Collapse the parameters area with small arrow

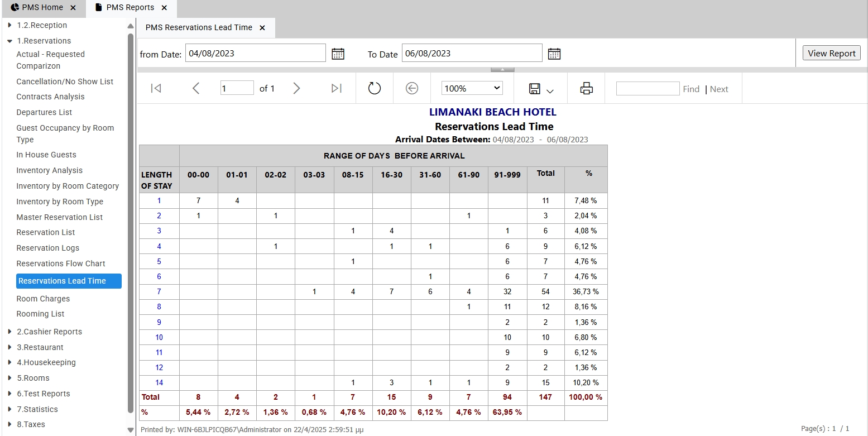(502, 70)
